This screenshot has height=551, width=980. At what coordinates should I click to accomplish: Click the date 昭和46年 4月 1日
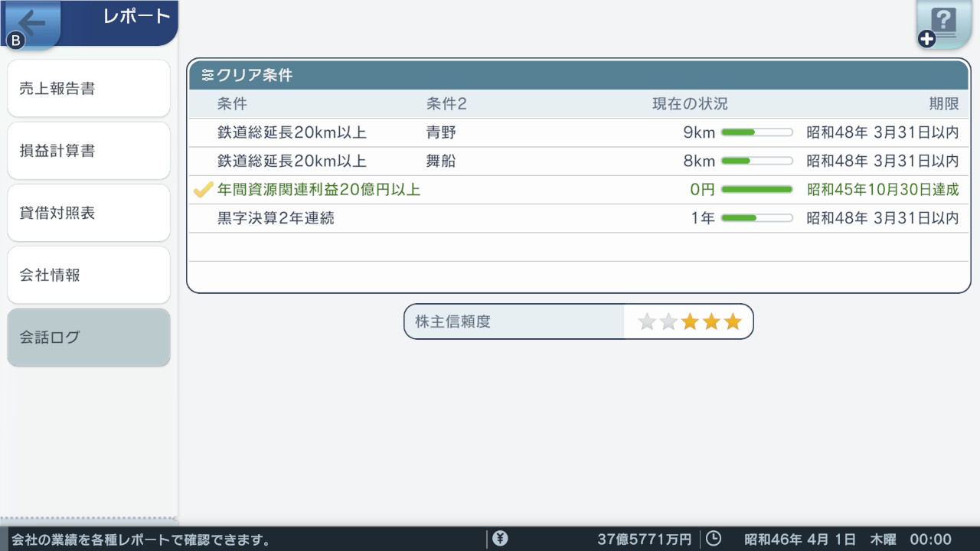click(800, 540)
